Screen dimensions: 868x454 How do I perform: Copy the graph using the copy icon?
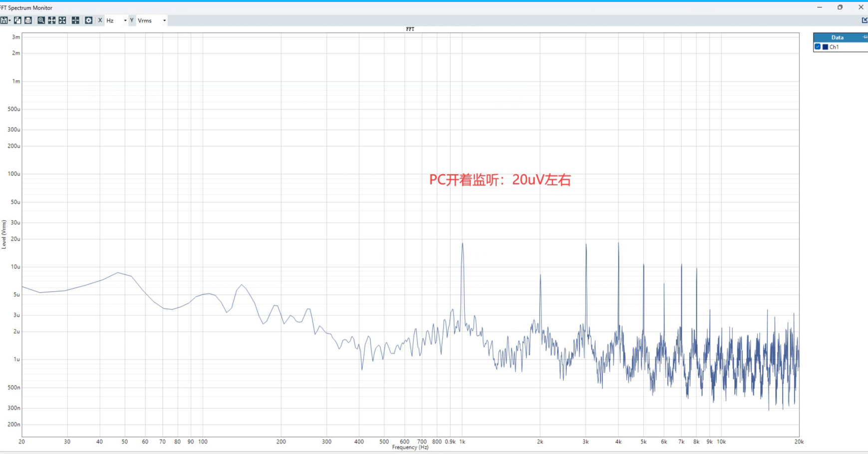click(x=17, y=20)
